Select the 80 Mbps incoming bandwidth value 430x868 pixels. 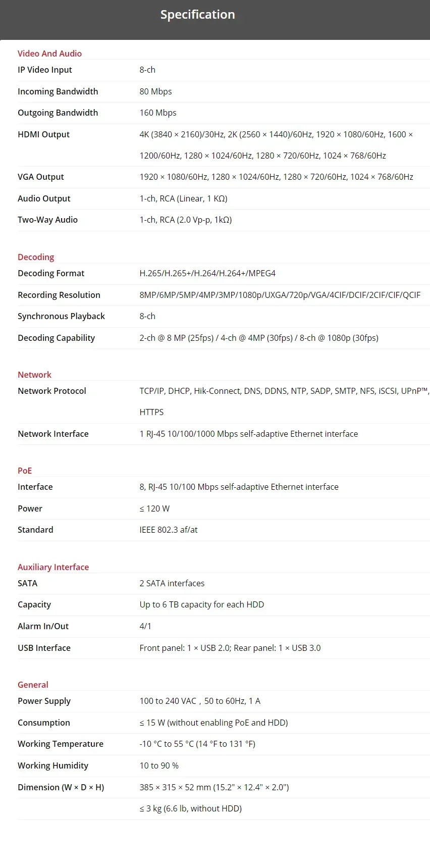(x=155, y=91)
